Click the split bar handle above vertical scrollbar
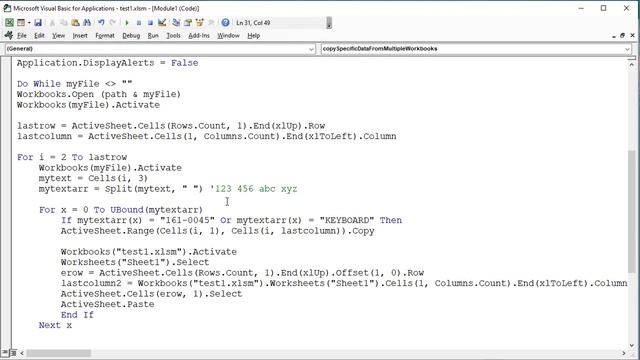This screenshot has height=360, width=640. [x=632, y=59]
